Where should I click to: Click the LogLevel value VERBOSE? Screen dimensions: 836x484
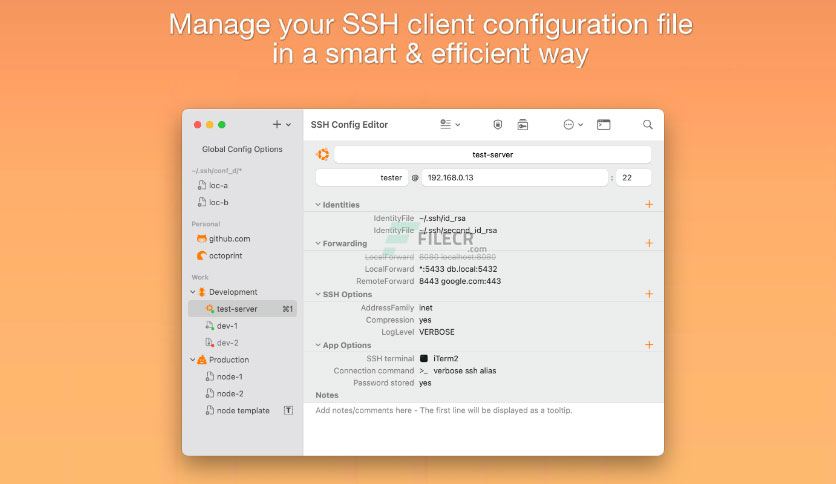[x=437, y=332]
